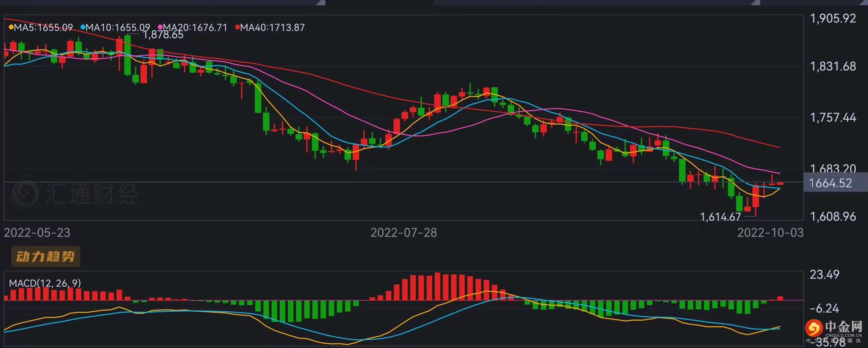Click the MA10:1655.09 legend label
Screen dimensions: 868x348
(118, 27)
